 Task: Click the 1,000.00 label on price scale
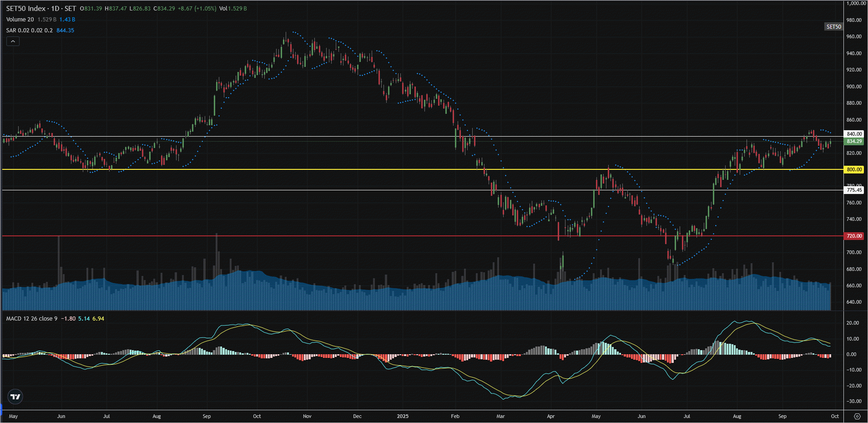point(856,3)
